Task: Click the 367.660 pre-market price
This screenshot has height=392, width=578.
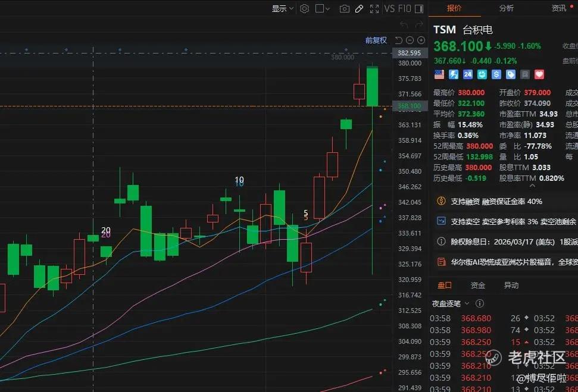Action: coord(448,61)
